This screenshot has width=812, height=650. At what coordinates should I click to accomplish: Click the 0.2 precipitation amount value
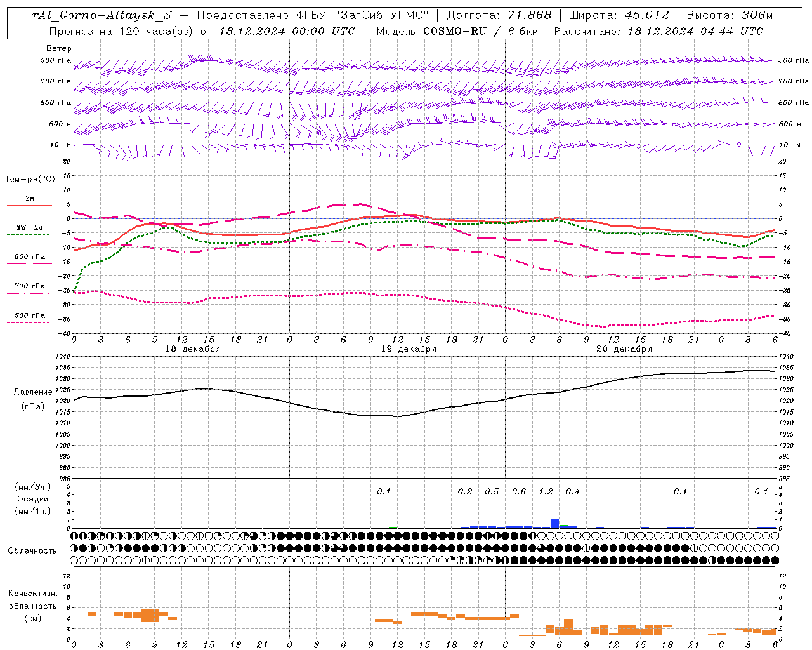point(465,491)
